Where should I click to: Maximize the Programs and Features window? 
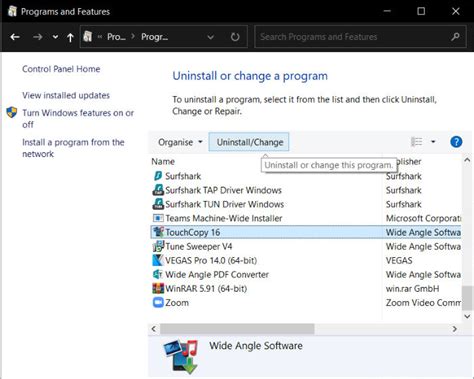(421, 11)
